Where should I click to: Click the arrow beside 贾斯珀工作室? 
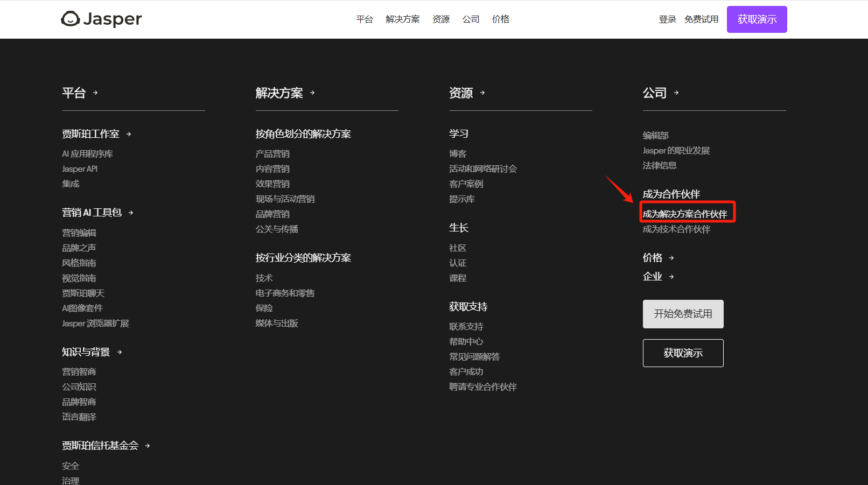[x=129, y=134]
